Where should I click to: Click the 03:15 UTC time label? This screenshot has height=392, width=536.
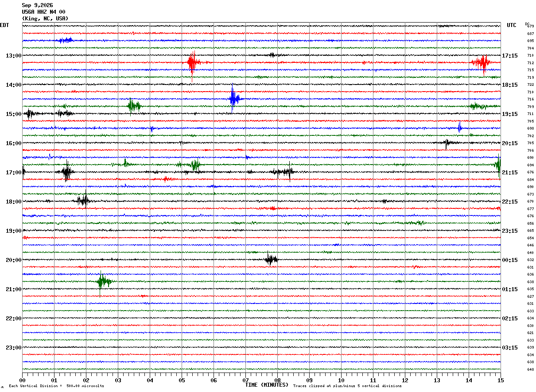tap(509, 347)
